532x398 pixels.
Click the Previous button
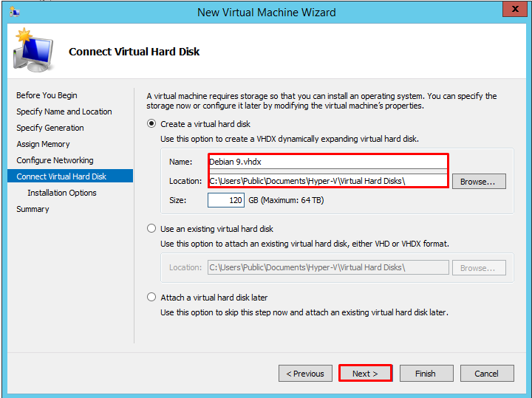click(x=305, y=373)
